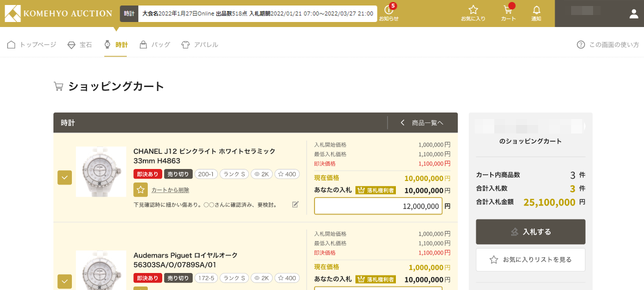The image size is (644, 290).
Task: Click CHANEL J12 入札開始価格 1,000,000 value
Action: point(431,145)
